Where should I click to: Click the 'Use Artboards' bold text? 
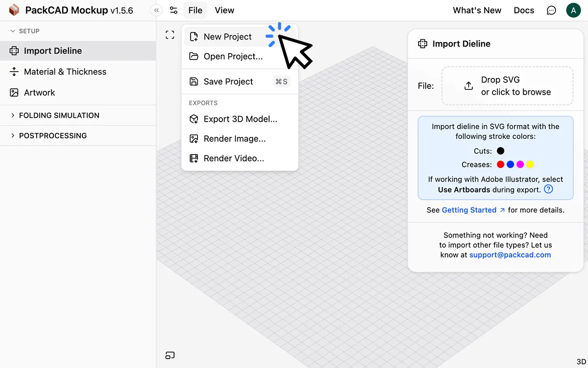(x=464, y=189)
